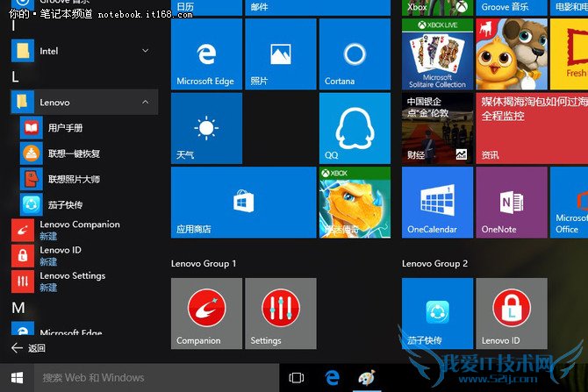Image resolution: width=588 pixels, height=392 pixels.
Task: Select the Lenovo folder in app list
Action: [x=84, y=102]
